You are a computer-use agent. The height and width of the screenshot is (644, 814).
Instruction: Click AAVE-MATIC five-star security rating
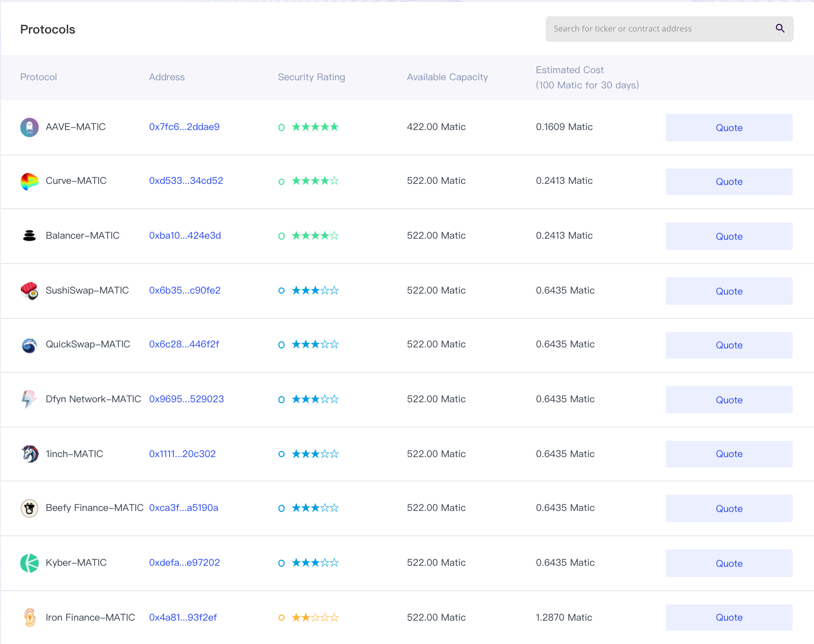click(315, 127)
